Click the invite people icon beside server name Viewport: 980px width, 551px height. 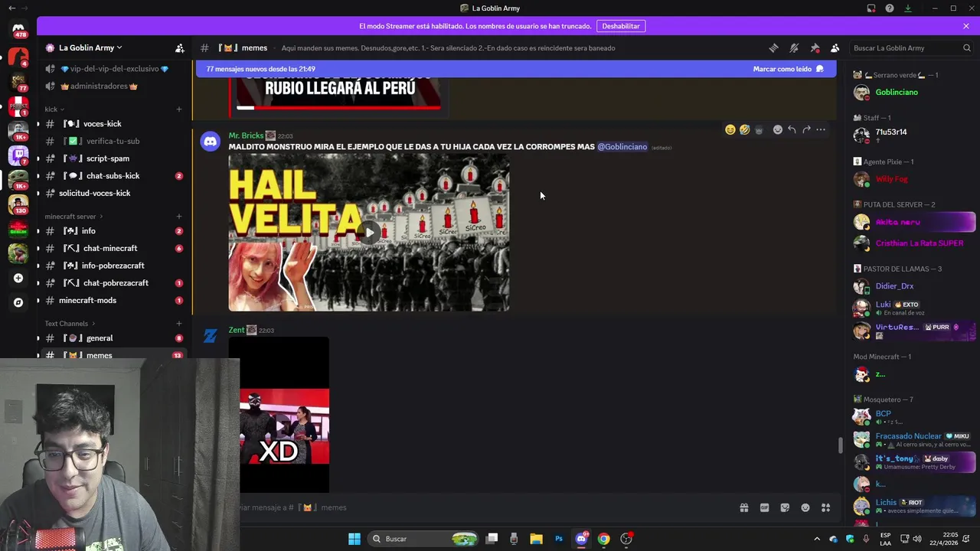pos(179,47)
